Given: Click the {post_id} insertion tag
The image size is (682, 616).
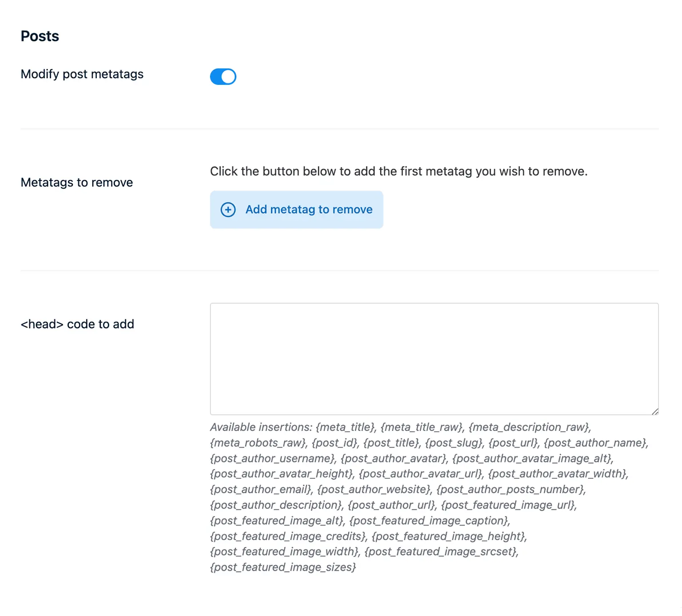Looking at the screenshot, I should [x=335, y=443].
